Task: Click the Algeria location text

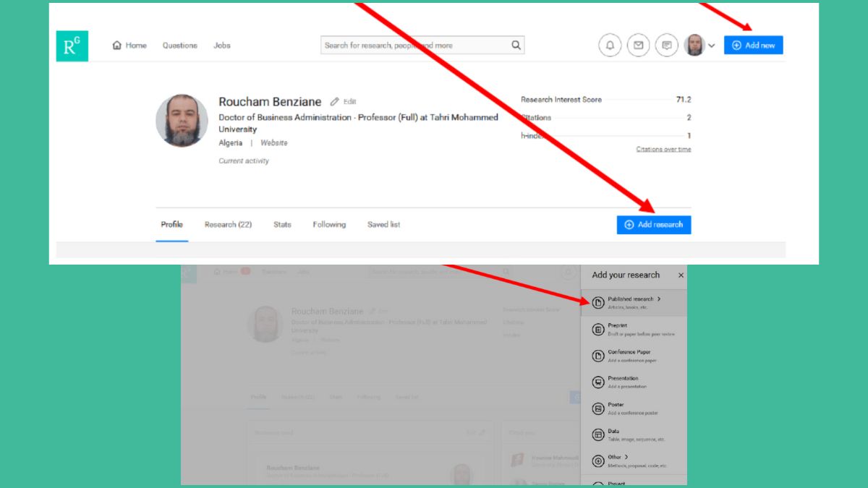Action: 231,143
